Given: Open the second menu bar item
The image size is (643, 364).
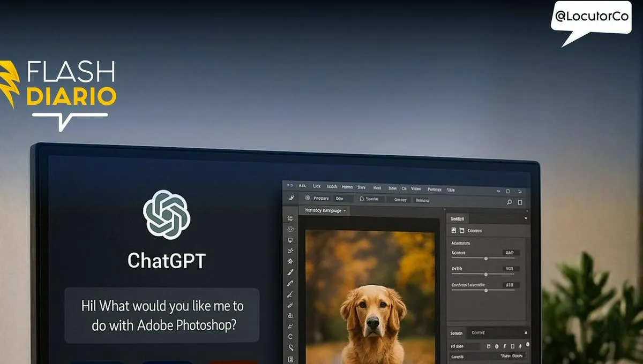Looking at the screenshot, I should [317, 187].
